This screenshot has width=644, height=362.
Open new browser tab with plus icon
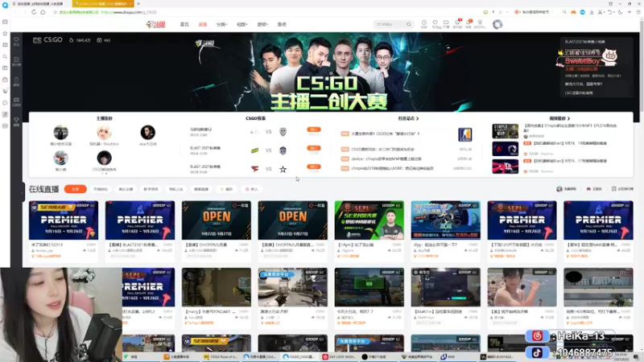[x=138, y=4]
